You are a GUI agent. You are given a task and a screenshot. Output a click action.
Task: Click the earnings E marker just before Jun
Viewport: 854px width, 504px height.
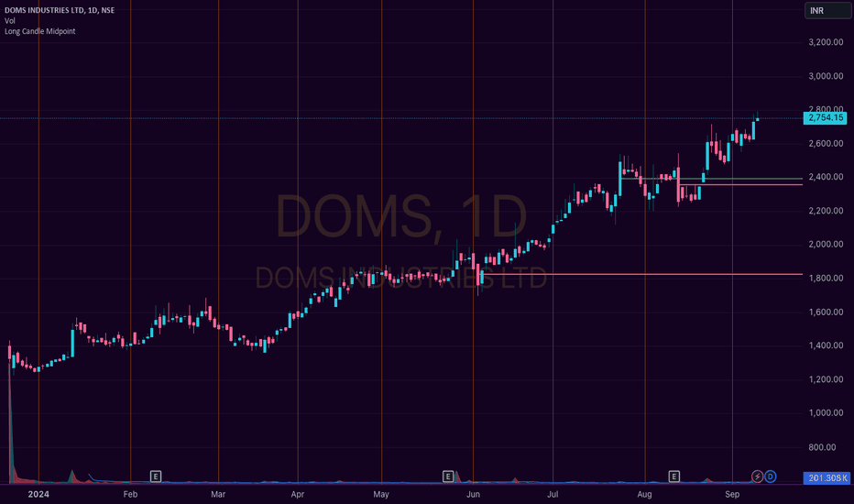pyautogui.click(x=448, y=477)
